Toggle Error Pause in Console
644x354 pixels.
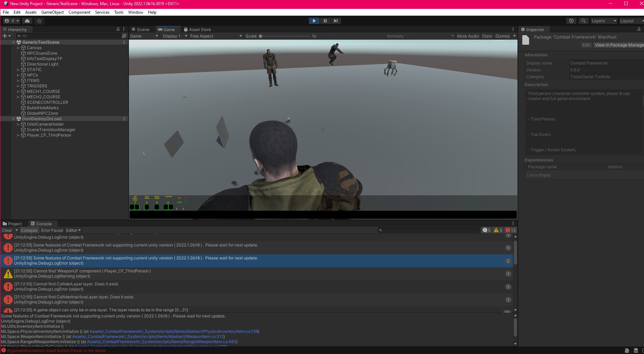point(52,230)
